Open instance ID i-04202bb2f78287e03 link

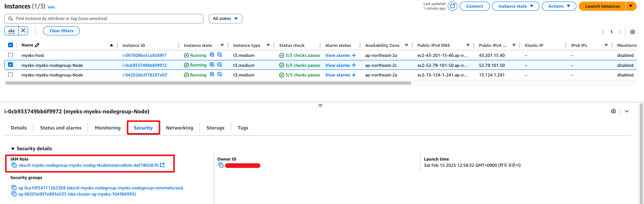coord(145,75)
